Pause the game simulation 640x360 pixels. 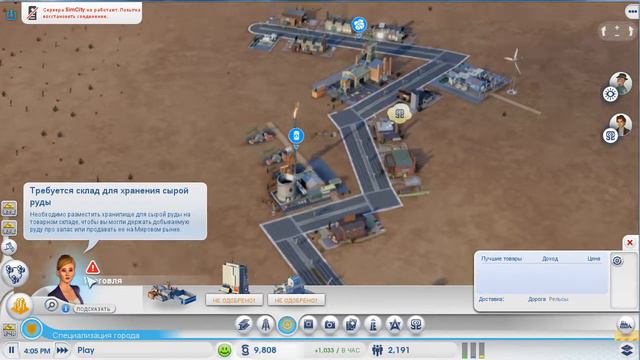click(11, 350)
